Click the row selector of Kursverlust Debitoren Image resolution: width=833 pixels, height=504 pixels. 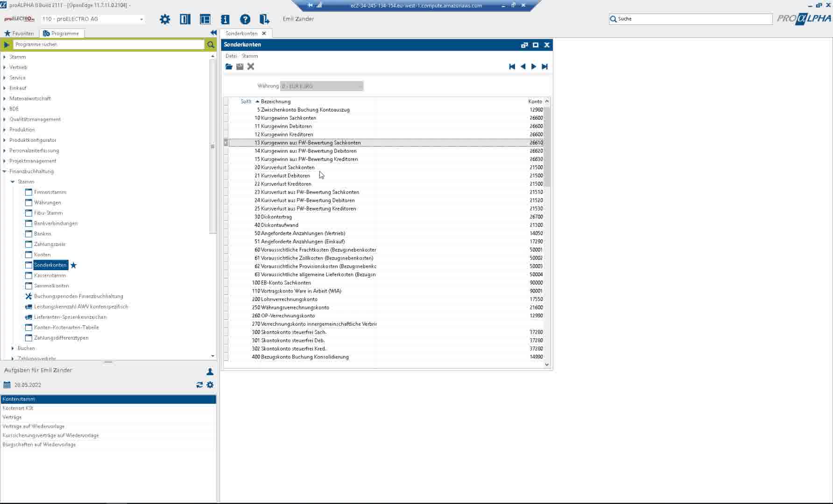pyautogui.click(x=226, y=176)
